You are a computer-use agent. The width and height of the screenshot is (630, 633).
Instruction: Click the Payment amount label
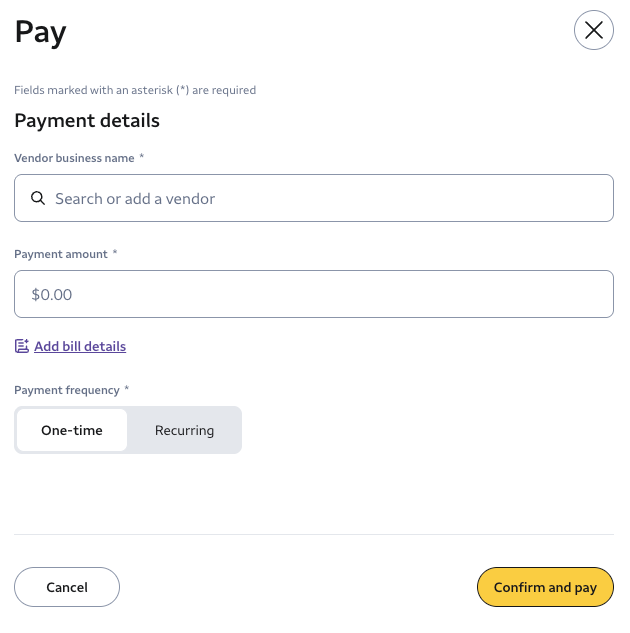61,254
